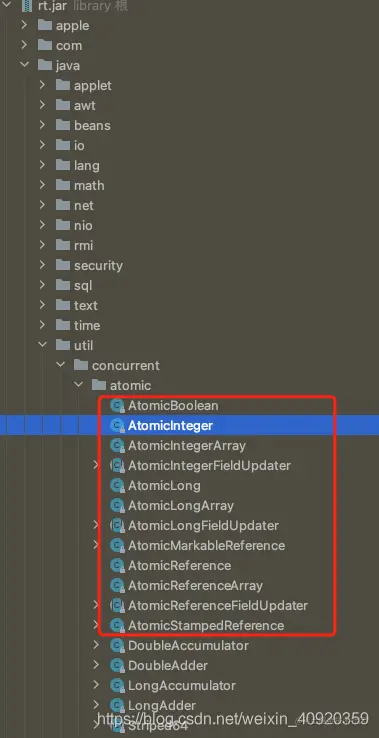This screenshot has height=738, width=379.
Task: Expand the lang package node
Action: point(42,165)
